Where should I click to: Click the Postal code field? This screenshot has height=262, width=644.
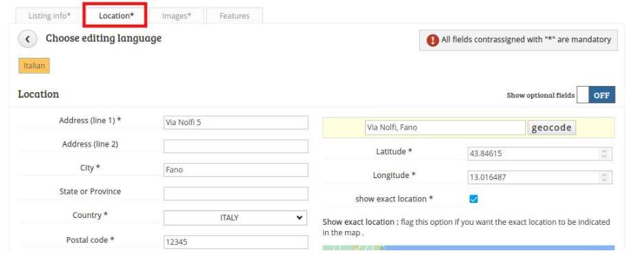click(x=236, y=242)
